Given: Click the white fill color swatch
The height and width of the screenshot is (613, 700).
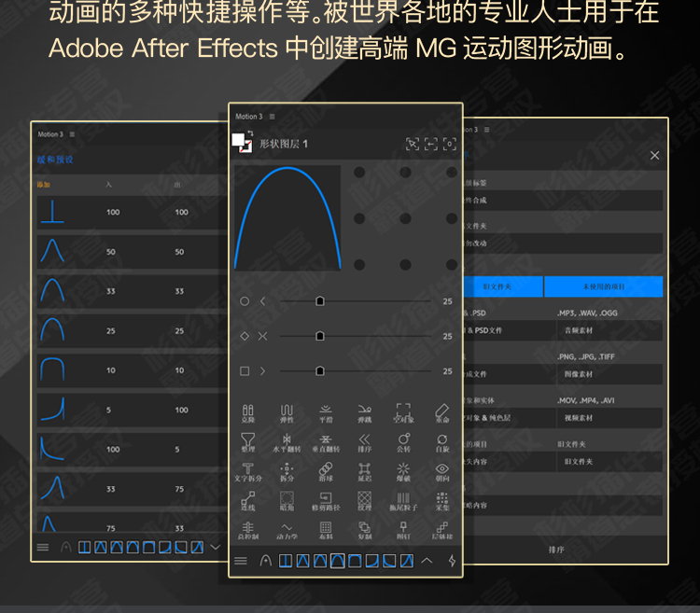Looking at the screenshot, I should click(x=238, y=140).
